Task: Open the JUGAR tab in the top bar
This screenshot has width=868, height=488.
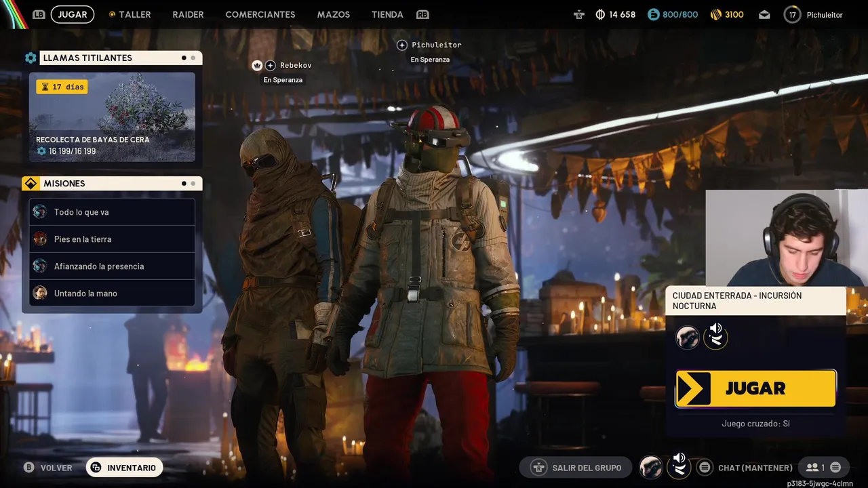Action: pyautogui.click(x=72, y=14)
